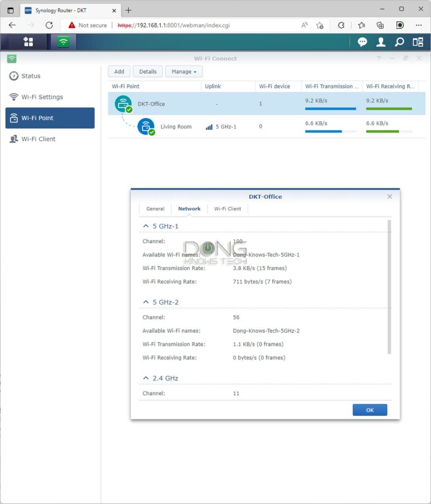Open the favorites list icon

362,25
